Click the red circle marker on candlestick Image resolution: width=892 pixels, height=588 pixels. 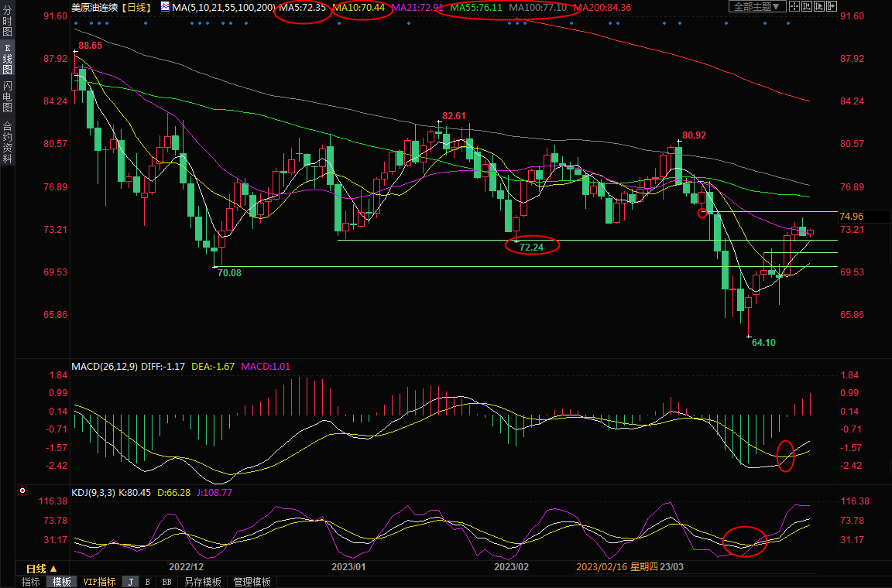tap(702, 213)
